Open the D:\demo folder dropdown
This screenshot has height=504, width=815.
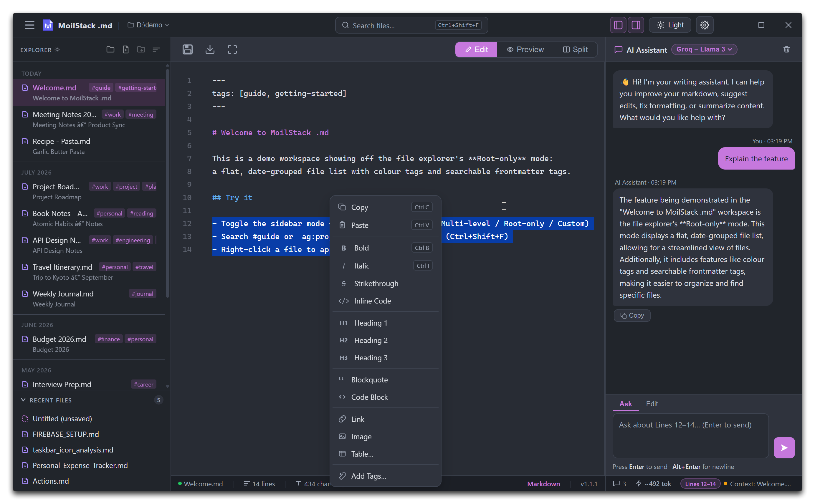148,25
